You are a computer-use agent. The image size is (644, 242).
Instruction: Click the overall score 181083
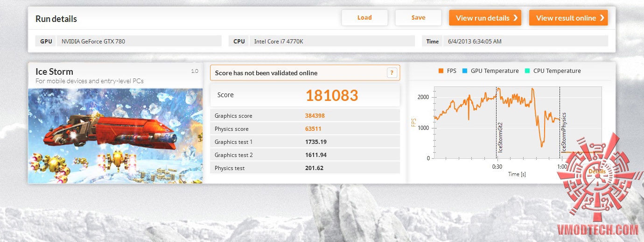[x=332, y=95]
